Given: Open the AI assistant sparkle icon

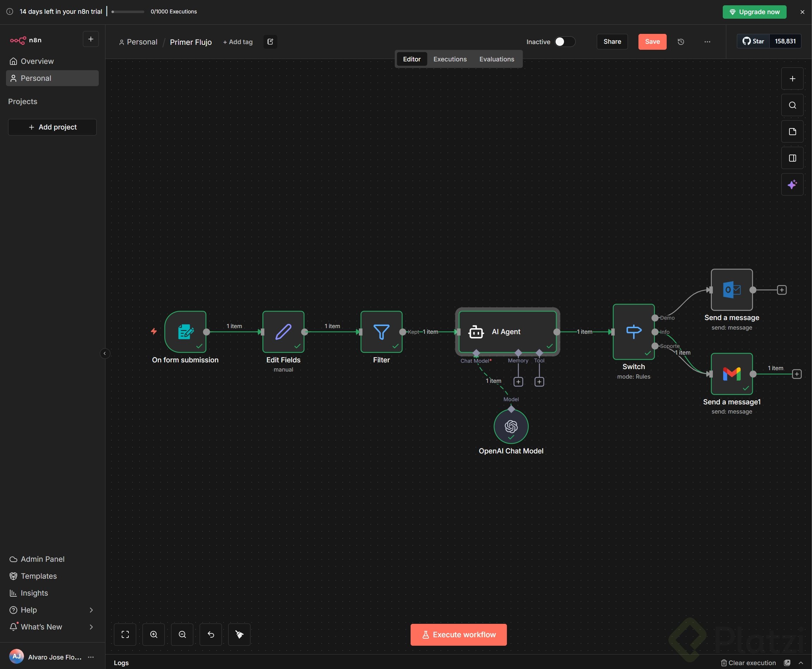Looking at the screenshot, I should point(792,185).
